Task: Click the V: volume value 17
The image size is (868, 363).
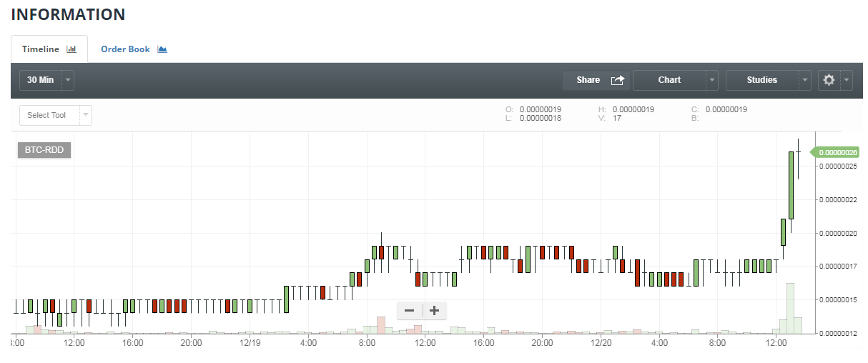Action: coord(617,118)
